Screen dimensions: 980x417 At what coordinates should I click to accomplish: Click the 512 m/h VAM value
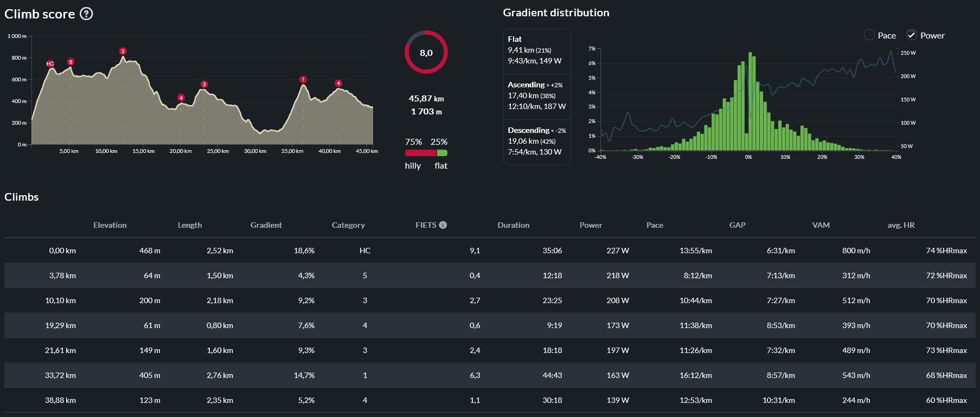click(x=856, y=300)
